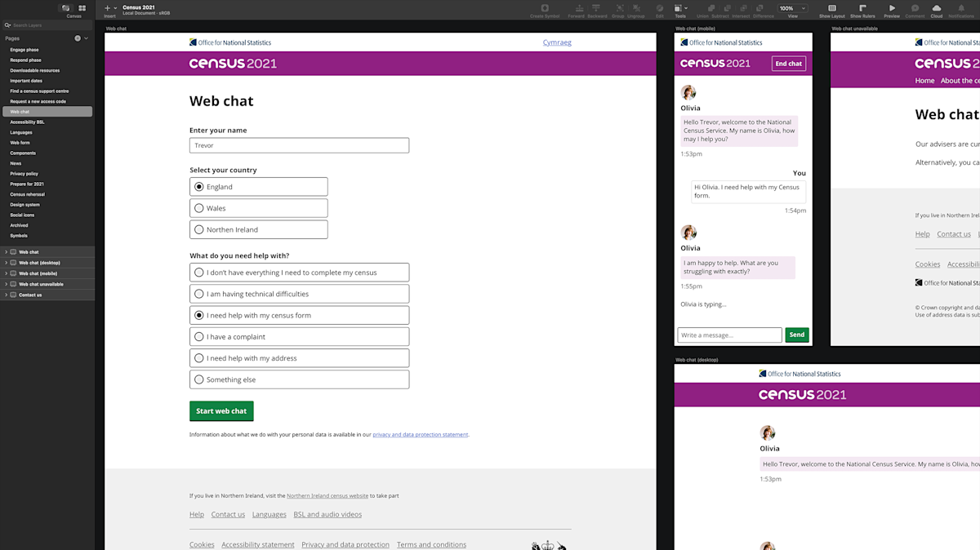Viewport: 980px width, 550px height.
Task: Click the green Send button
Action: click(x=797, y=335)
